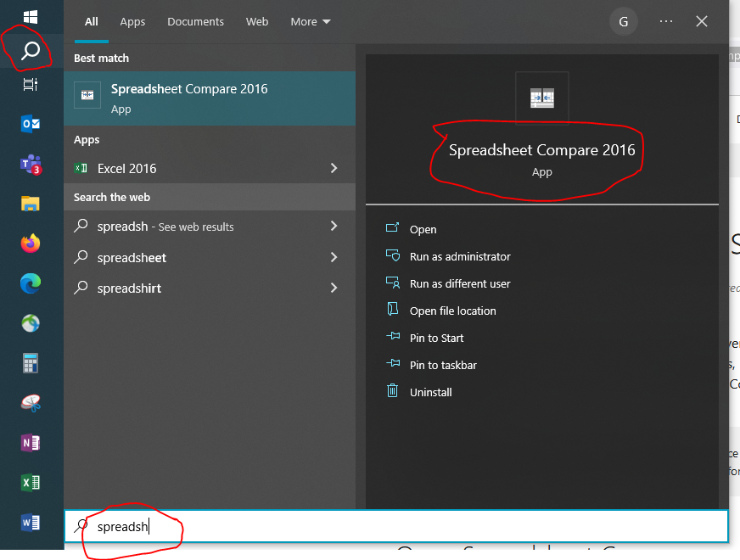Launch Microsoft Teams from the taskbar
Image resolution: width=740 pixels, height=560 pixels.
tap(31, 165)
